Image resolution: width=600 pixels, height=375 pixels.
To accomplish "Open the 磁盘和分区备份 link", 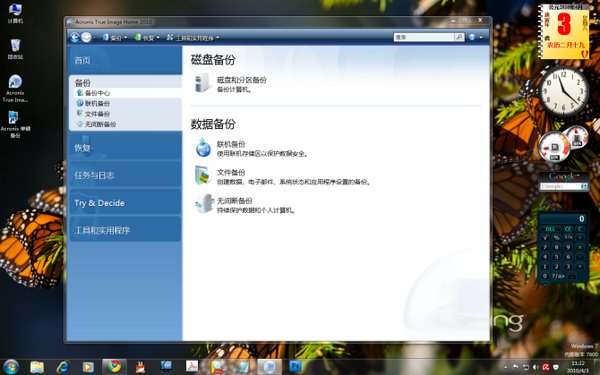I will click(241, 80).
